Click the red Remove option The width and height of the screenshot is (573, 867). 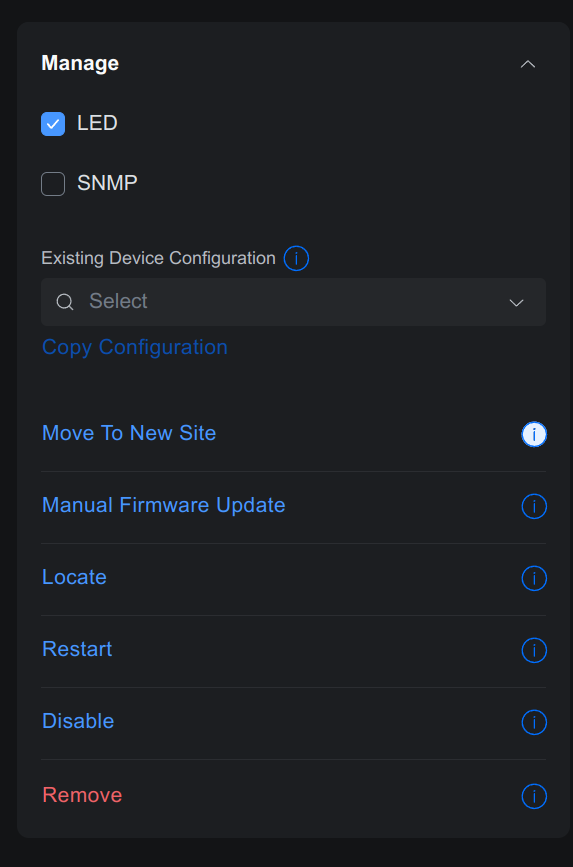pyautogui.click(x=82, y=795)
